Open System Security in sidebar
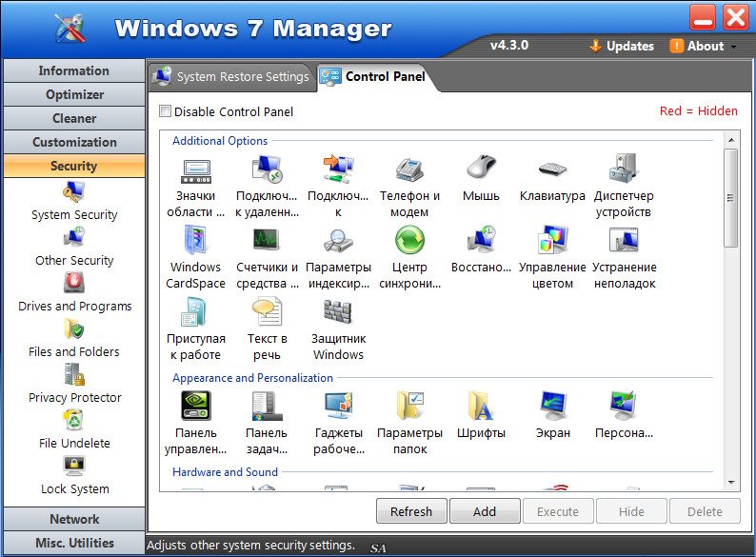The height and width of the screenshot is (557, 756). pos(74,201)
